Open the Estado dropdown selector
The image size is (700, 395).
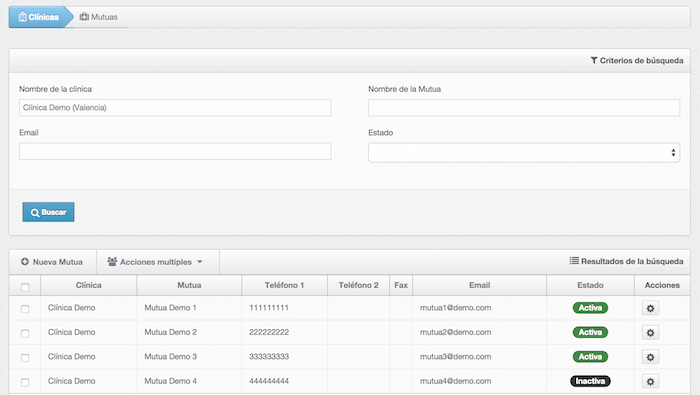[x=524, y=153]
